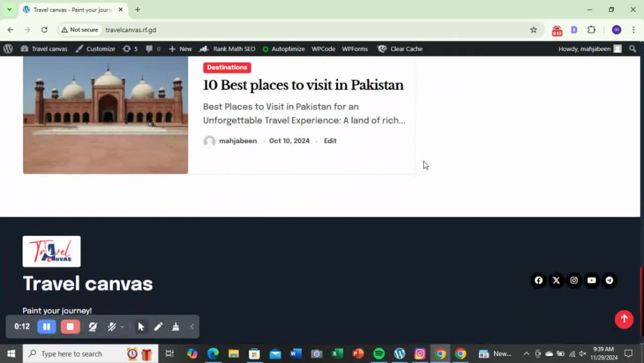Open the Badshahi mosque post thumbnail
The width and height of the screenshot is (644, 363).
pyautogui.click(x=106, y=115)
